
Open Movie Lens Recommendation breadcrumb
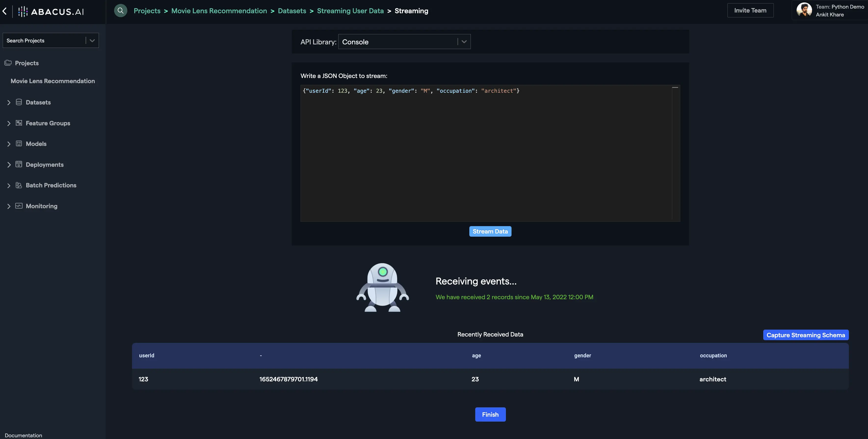[219, 11]
